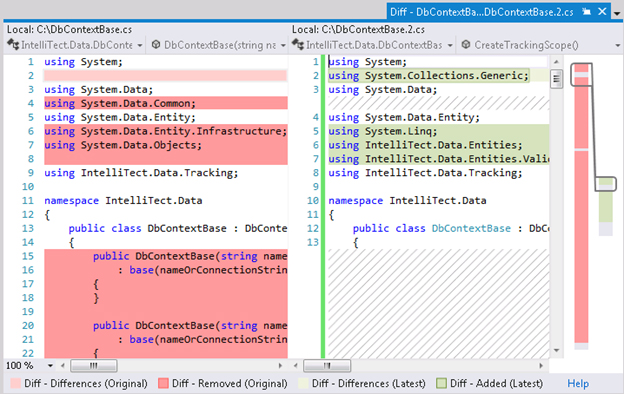Viewport: 624px width, 394px height.
Task: Click left pane 'namespace IntelliTect.Data' line
Action: tap(123, 201)
